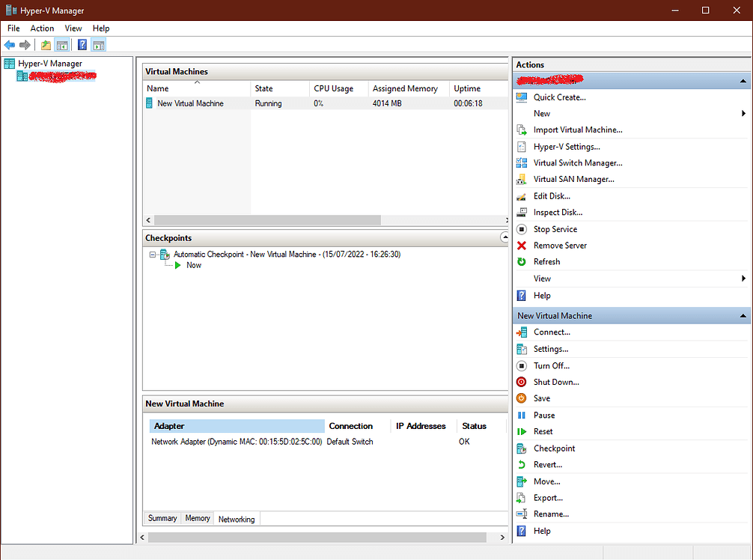Open Inspect Disk
753x560 pixels.
pos(557,212)
